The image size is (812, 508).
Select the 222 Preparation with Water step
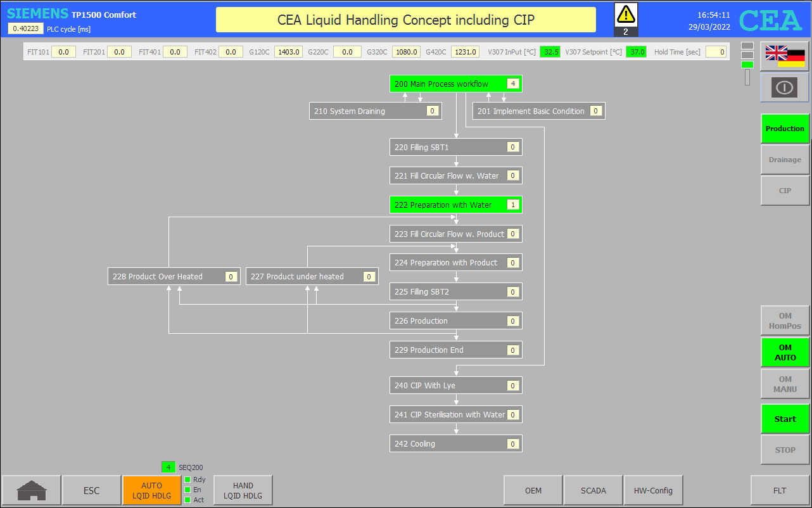point(455,205)
